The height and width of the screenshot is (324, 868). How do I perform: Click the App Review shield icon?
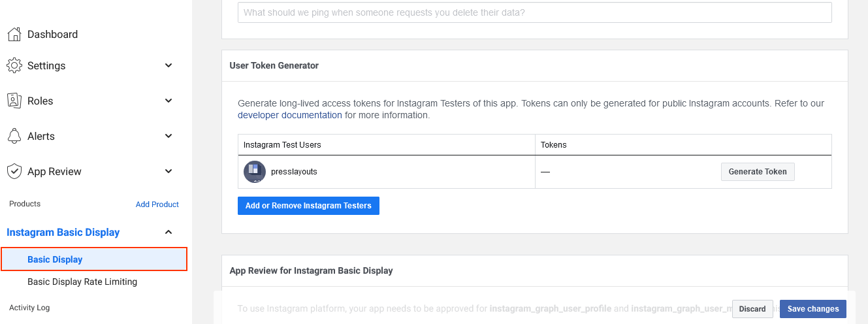tap(14, 171)
